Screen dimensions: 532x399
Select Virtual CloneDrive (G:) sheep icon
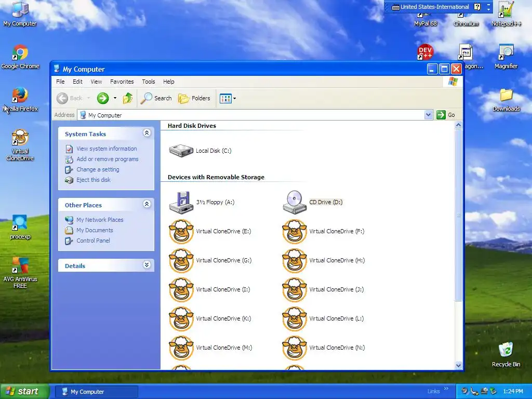click(x=181, y=261)
